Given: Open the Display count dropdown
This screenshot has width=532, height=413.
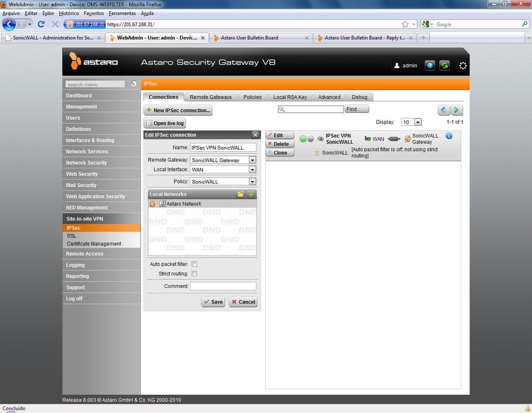Looking at the screenshot, I should click(418, 122).
